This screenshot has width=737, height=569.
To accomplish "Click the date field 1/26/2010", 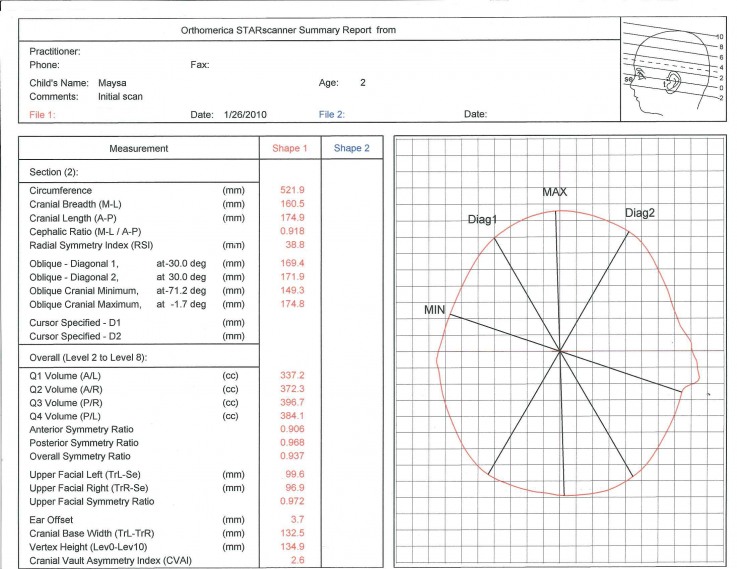I will point(245,115).
